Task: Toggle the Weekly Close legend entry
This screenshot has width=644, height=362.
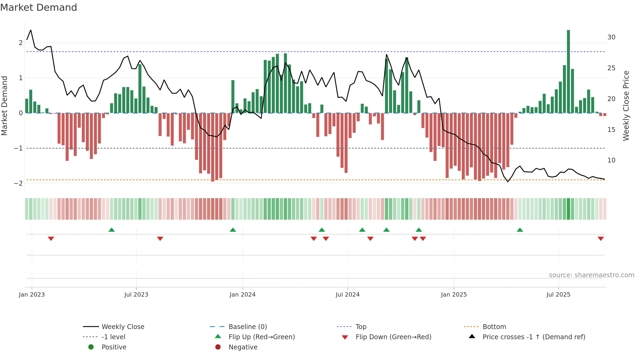Action: tap(114, 327)
